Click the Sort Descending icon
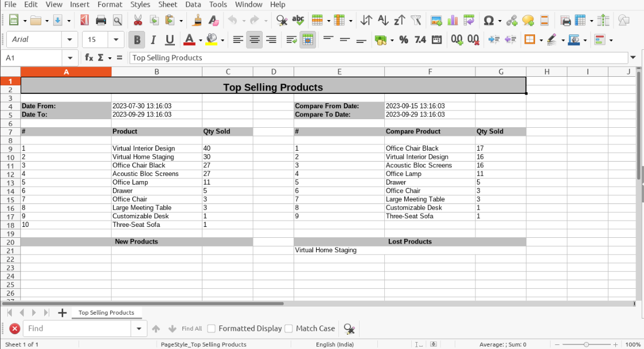Viewport: 644px width, 349px height. tap(399, 20)
